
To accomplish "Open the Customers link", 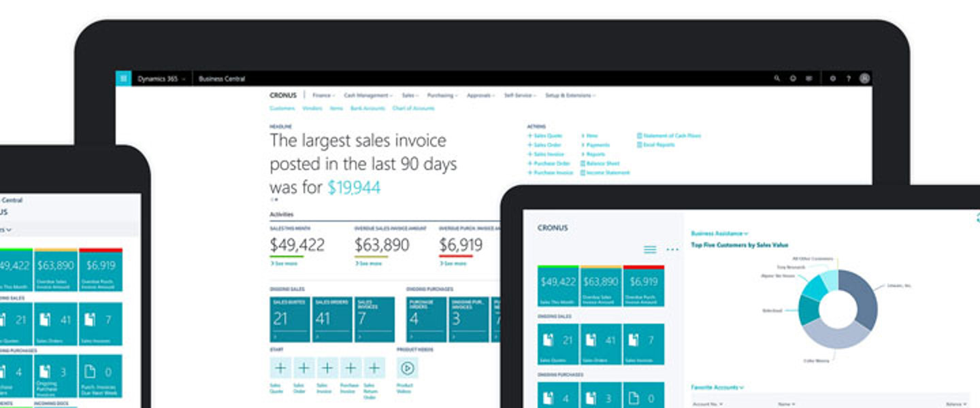I will click(x=282, y=108).
